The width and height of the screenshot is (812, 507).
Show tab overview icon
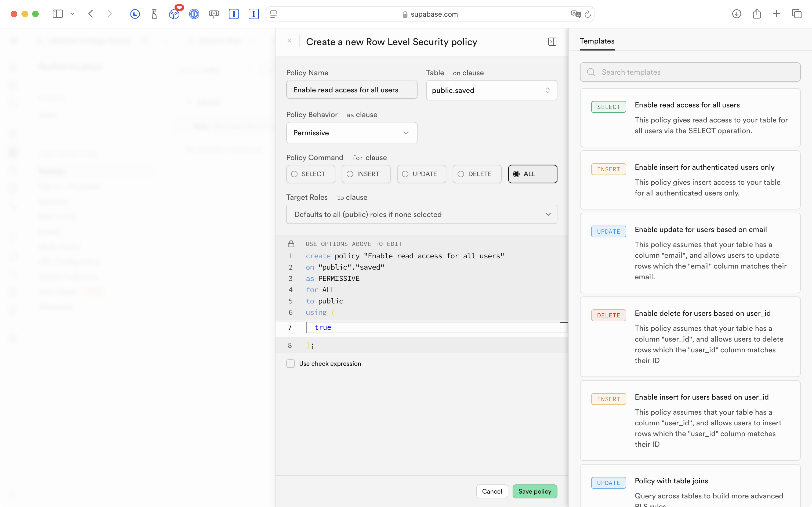(797, 14)
